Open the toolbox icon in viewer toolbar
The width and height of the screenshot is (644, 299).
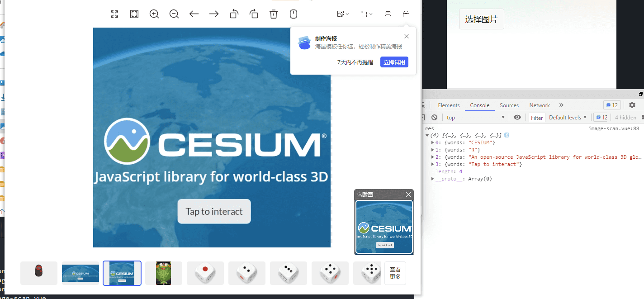tap(406, 14)
